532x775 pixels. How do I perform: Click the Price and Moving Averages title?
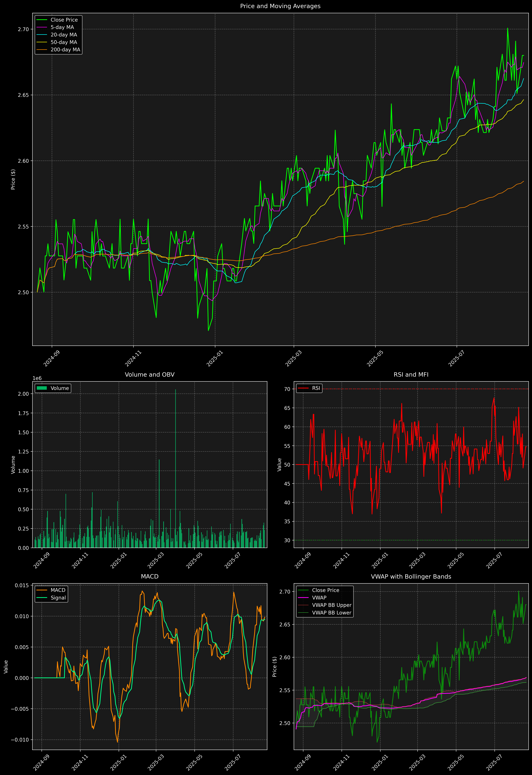click(x=280, y=6)
